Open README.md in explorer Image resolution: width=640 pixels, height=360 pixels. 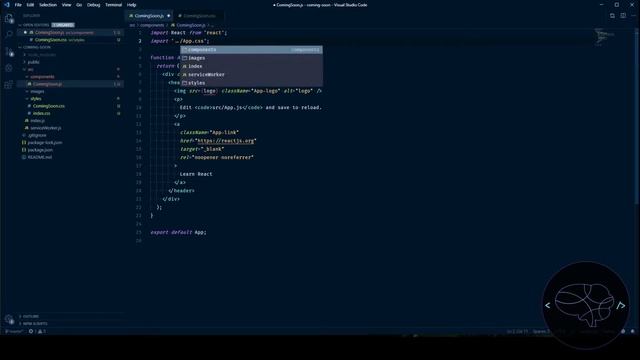pyautogui.click(x=40, y=157)
